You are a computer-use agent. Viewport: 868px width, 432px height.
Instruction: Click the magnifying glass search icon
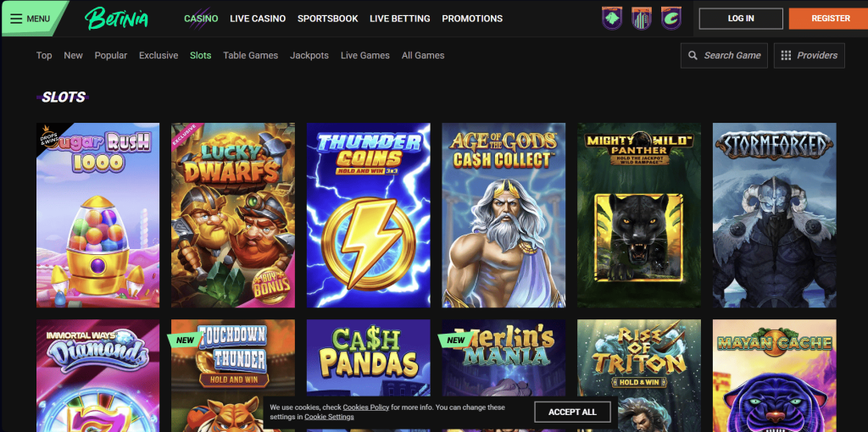pyautogui.click(x=693, y=55)
